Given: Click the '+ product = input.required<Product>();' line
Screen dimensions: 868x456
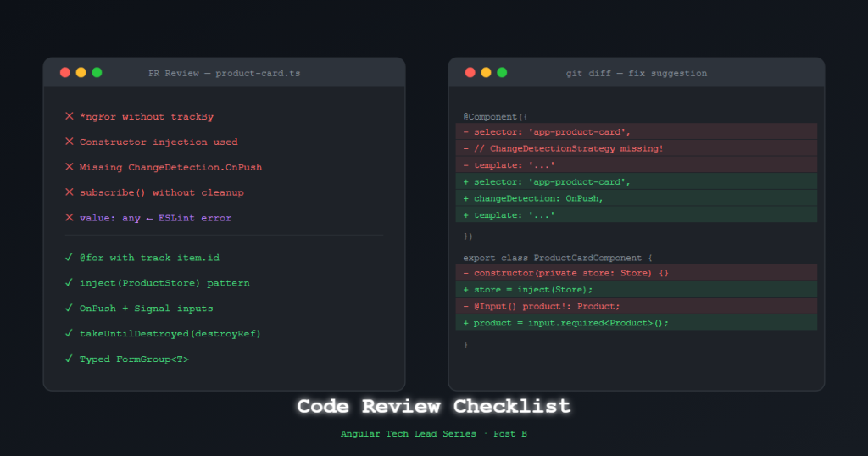Looking at the screenshot, I should tap(636, 323).
